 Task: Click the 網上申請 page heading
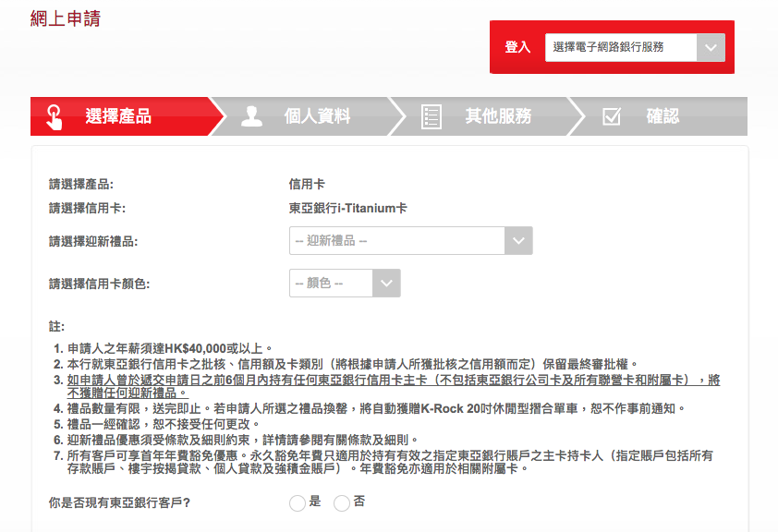pyautogui.click(x=66, y=18)
